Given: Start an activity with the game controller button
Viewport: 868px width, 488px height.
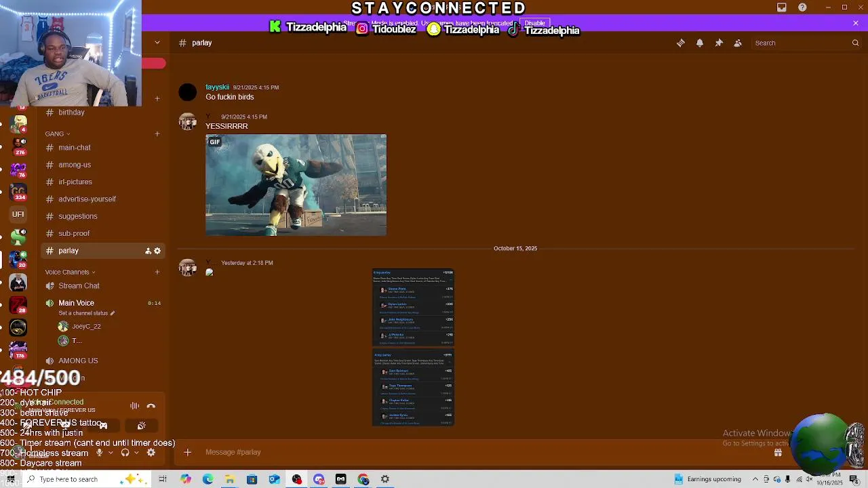Looking at the screenshot, I should pyautogui.click(x=103, y=426).
